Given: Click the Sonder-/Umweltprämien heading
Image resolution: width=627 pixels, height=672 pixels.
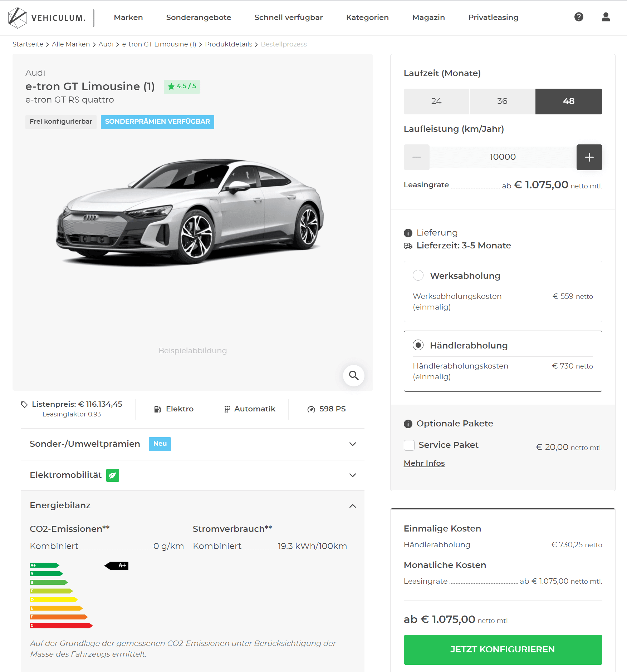Looking at the screenshot, I should 85,444.
